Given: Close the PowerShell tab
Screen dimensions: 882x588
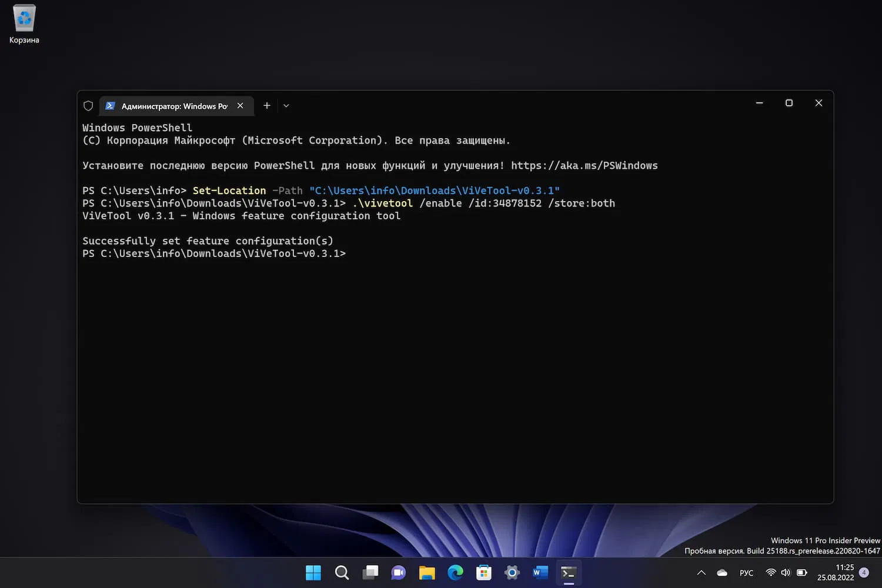Looking at the screenshot, I should tap(240, 106).
